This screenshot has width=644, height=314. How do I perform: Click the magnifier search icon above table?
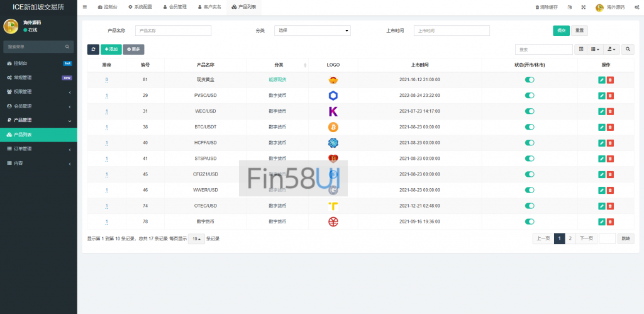pyautogui.click(x=628, y=49)
